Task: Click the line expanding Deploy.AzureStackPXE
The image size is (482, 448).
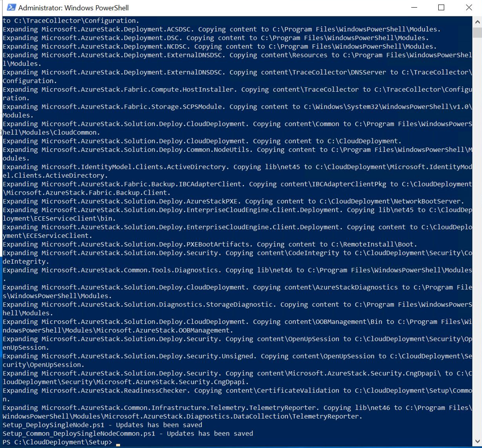Action: click(x=234, y=201)
